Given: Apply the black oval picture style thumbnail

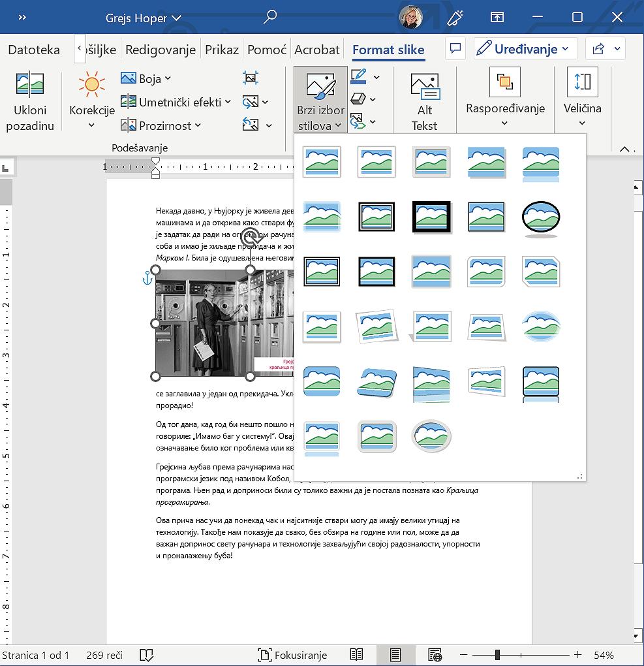Looking at the screenshot, I should tap(541, 217).
